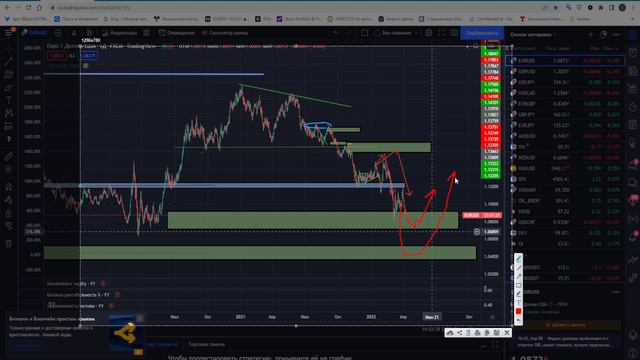Select the marker tool in screenshot toolbar
This screenshot has width=640, height=360.
(x=518, y=294)
